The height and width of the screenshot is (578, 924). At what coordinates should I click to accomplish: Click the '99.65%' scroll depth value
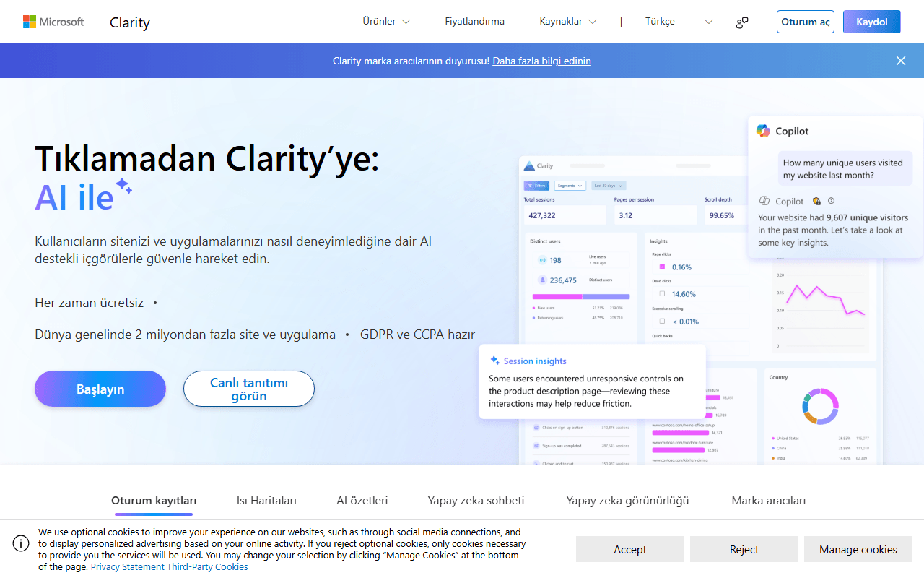(x=722, y=215)
